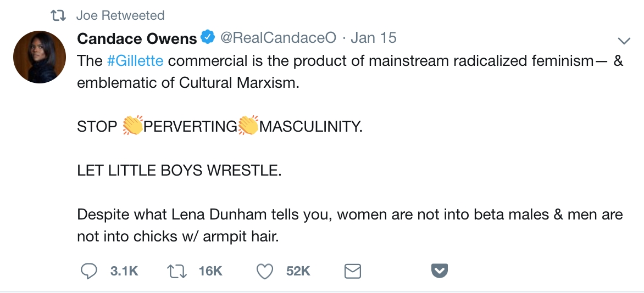644x293 pixels.
Task: Click retweet arrows icon beside 'Joe Retweeted'
Action: click(x=57, y=15)
